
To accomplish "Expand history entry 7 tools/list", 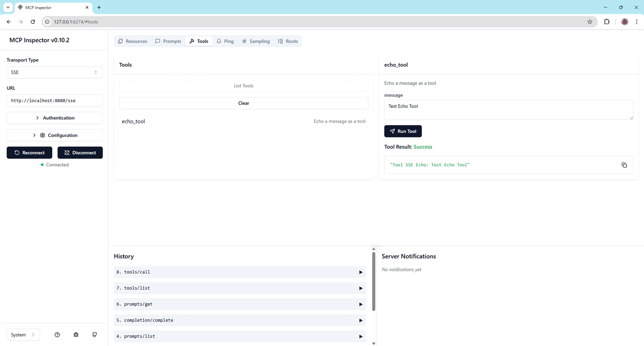I will (x=239, y=288).
